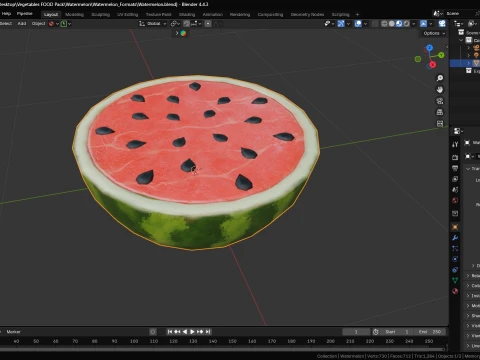The width and height of the screenshot is (480, 360).
Task: Open the World properties tab
Action: tap(455, 200)
